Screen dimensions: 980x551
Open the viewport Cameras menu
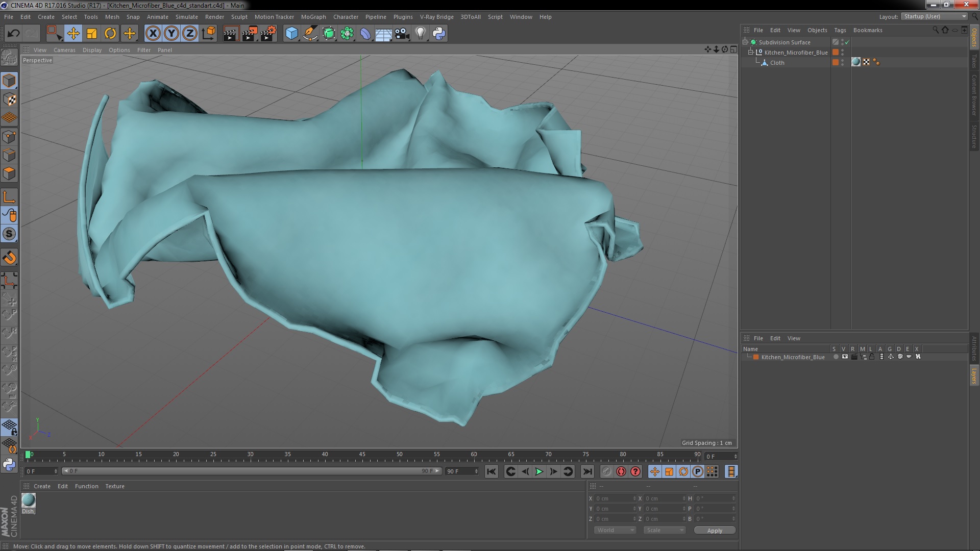pyautogui.click(x=64, y=50)
